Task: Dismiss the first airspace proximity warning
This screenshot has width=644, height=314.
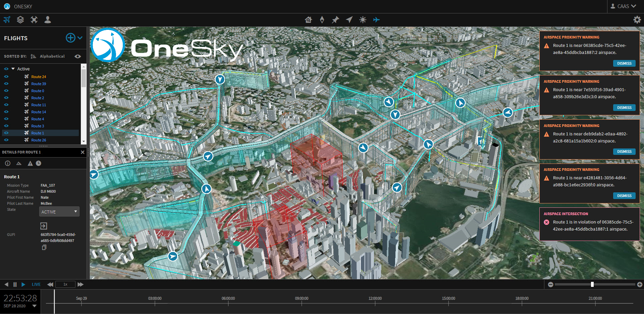Action: [624, 63]
